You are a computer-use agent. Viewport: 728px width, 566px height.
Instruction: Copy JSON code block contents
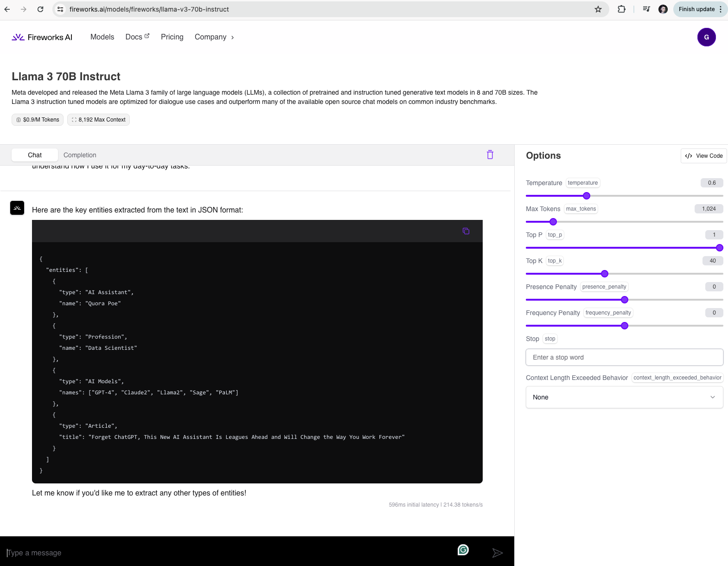pyautogui.click(x=466, y=231)
